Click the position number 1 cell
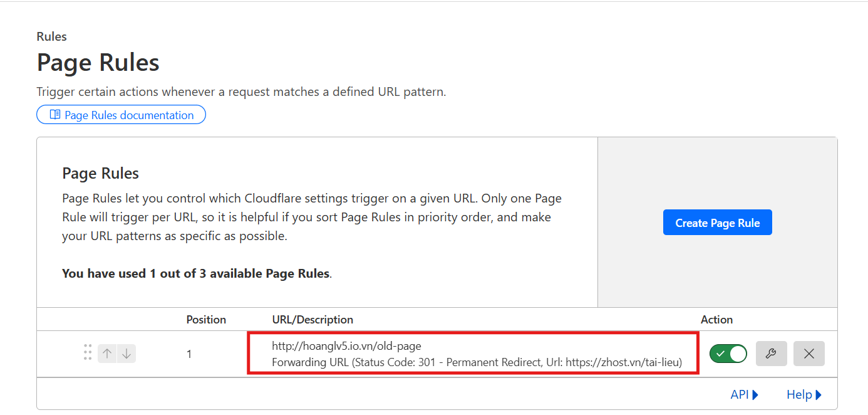 coord(189,354)
